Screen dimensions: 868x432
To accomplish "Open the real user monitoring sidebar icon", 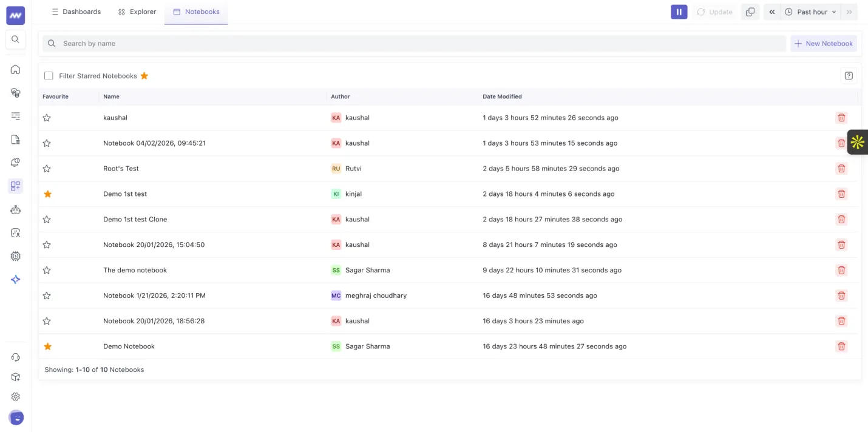I will [16, 233].
